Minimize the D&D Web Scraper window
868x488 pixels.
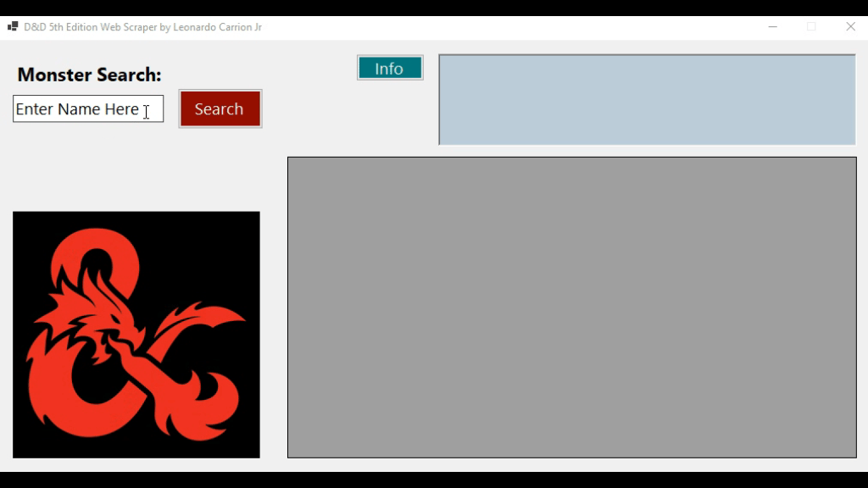773,26
